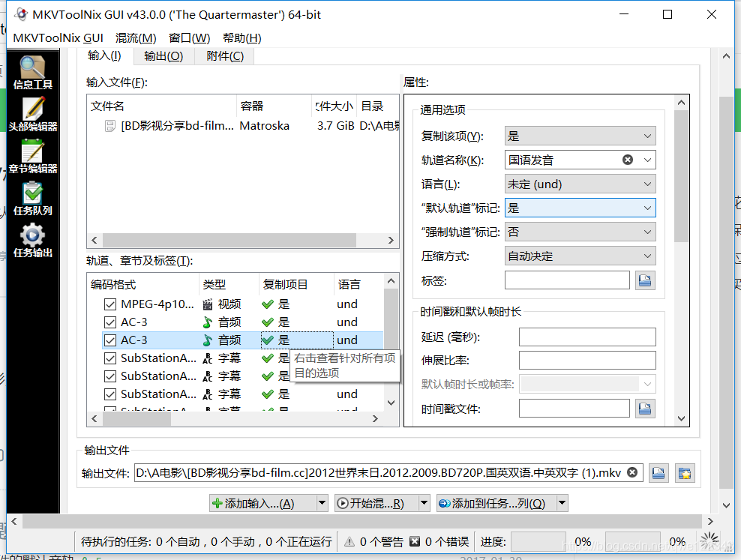Screen dimensions: 741x560
Task: Click the 时间戳文件 timestamp file text field
Action: pos(574,409)
